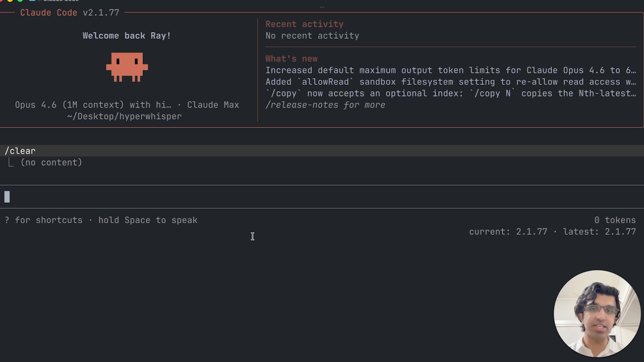Click the Claude Code pixel mascot icon
The width and height of the screenshot is (644, 362).
127,67
